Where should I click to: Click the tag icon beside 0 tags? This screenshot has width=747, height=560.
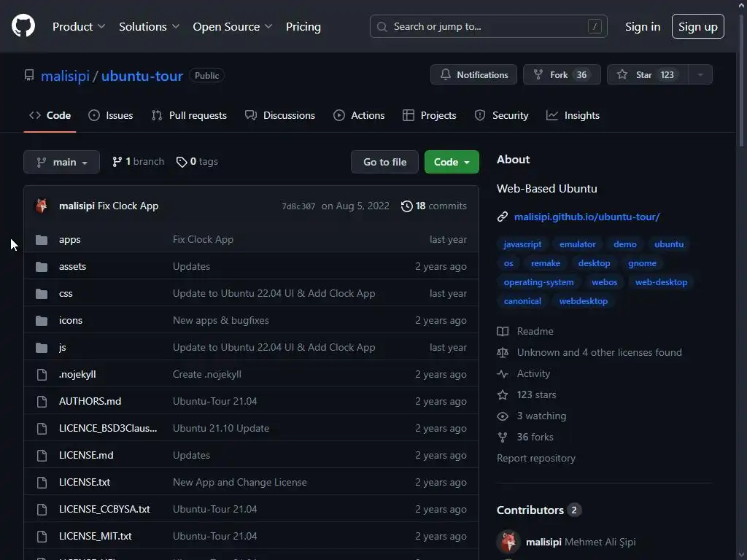click(x=182, y=162)
